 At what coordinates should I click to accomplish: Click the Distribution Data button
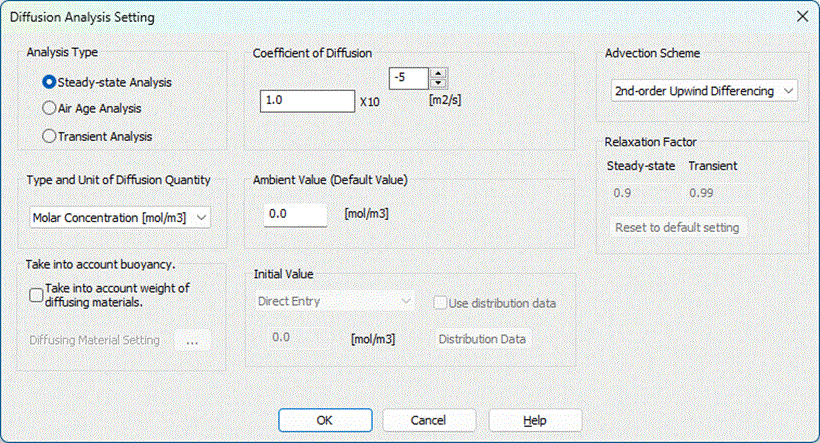[483, 339]
